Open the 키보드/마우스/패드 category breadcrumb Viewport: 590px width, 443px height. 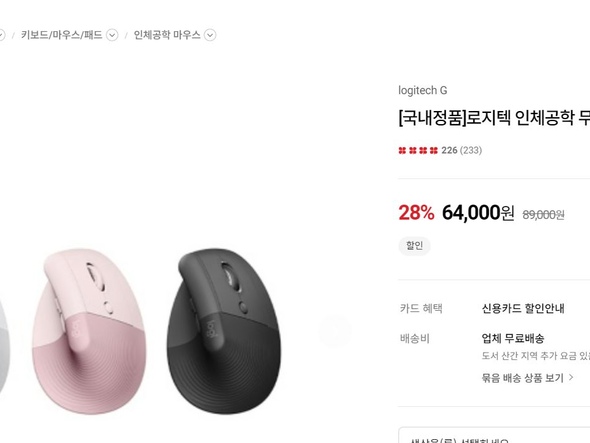(62, 35)
